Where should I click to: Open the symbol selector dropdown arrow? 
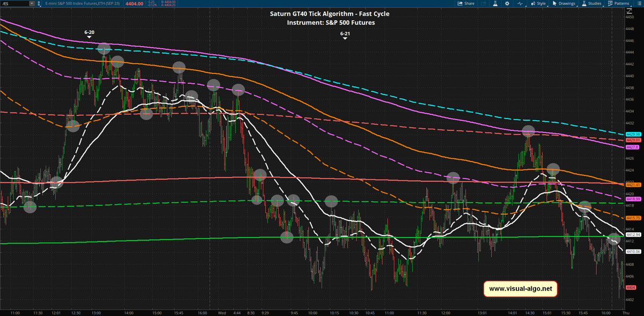pyautogui.click(x=32, y=4)
